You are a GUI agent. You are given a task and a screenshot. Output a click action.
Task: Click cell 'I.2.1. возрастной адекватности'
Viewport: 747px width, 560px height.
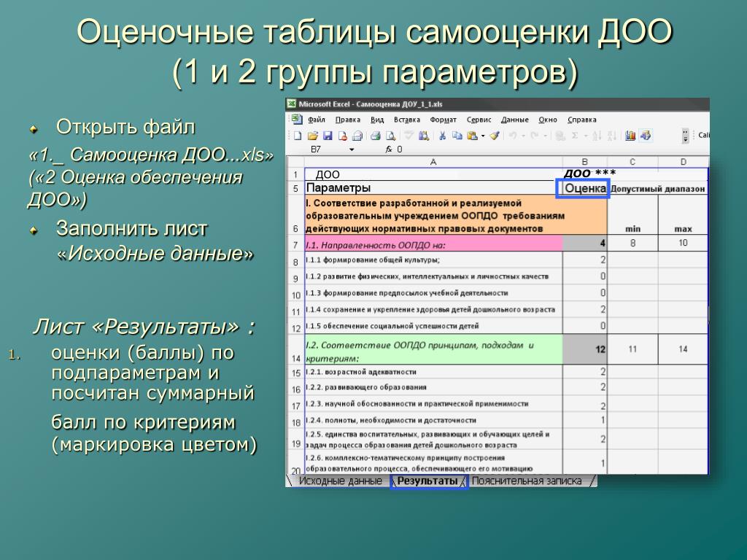(x=433, y=372)
